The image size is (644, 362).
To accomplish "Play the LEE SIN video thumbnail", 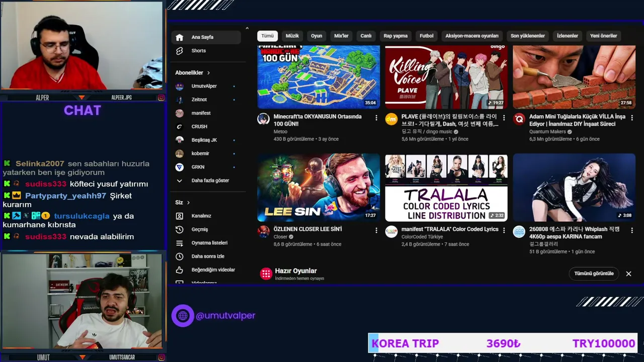I will [x=318, y=188].
